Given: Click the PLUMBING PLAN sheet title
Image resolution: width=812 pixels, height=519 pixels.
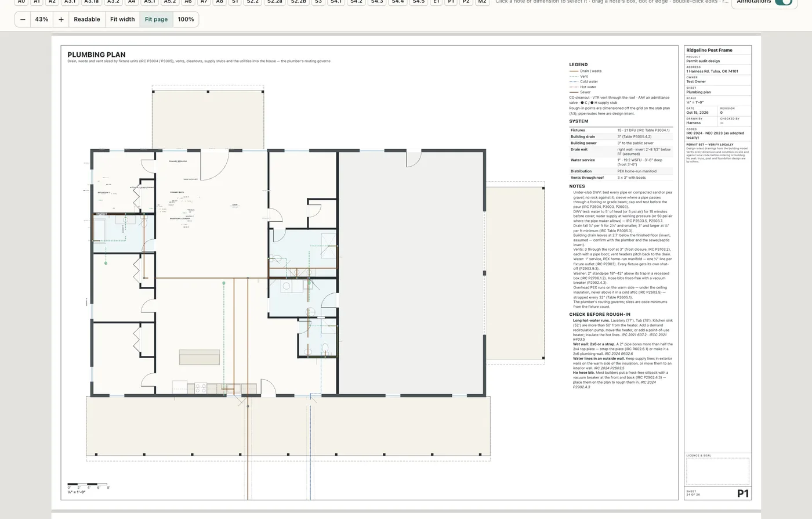Looking at the screenshot, I should (96, 55).
